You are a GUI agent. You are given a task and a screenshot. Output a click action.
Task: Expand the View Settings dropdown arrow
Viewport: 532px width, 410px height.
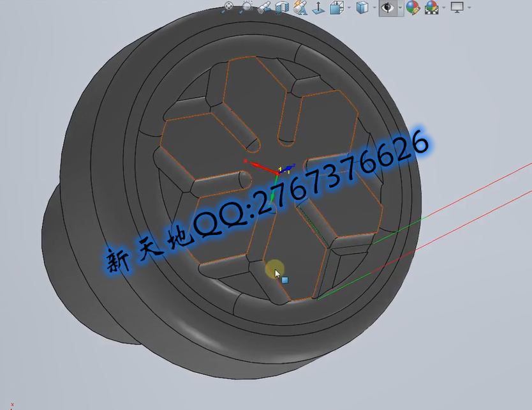tap(469, 8)
